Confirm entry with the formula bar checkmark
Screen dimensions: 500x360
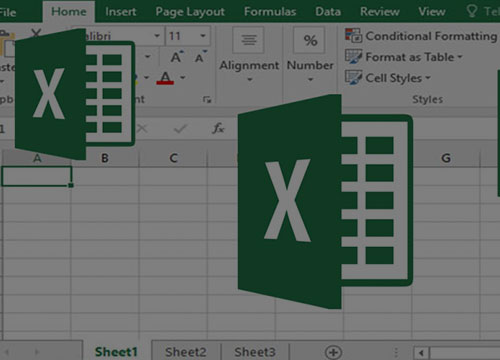pyautogui.click(x=180, y=128)
